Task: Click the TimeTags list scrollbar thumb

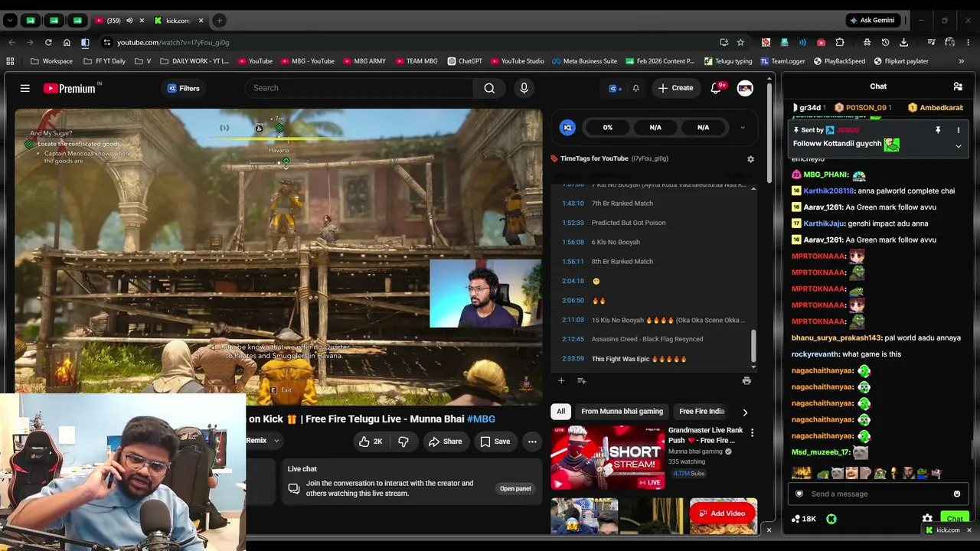Action: click(x=753, y=346)
